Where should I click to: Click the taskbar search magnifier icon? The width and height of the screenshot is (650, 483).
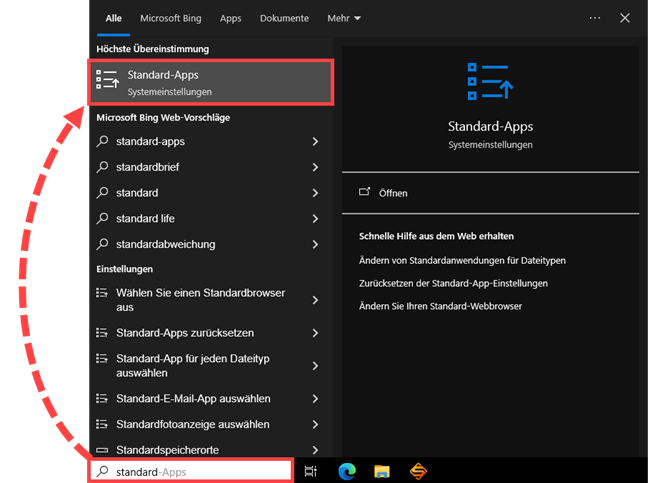tap(102, 471)
